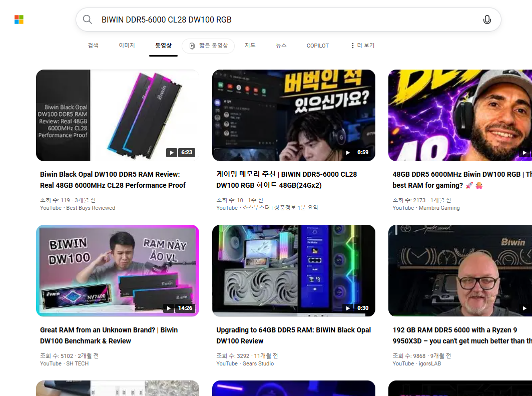Click 'YouTube · igorsLAB' source text
The width and height of the screenshot is (532, 396).
pyautogui.click(x=417, y=363)
